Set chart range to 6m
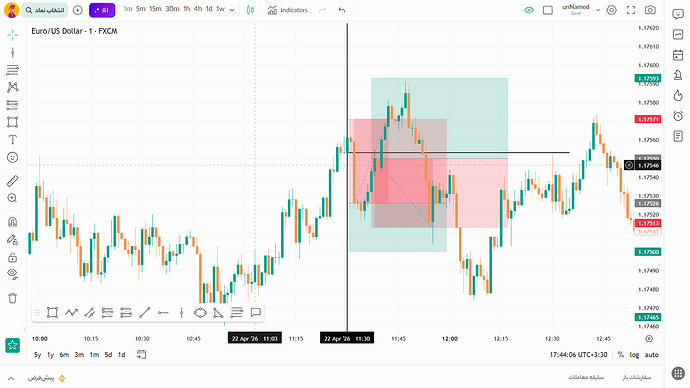The width and height of the screenshot is (690, 388). coord(64,355)
